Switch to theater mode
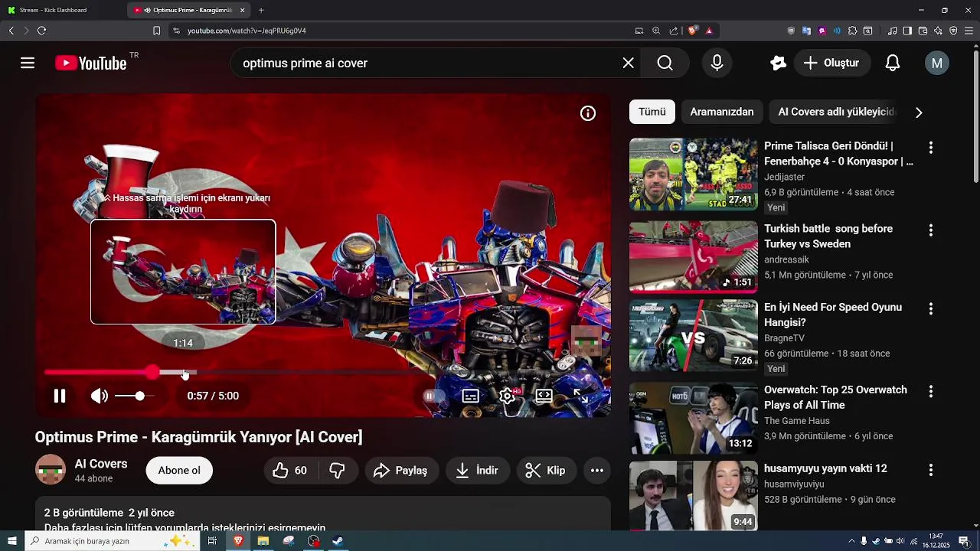 point(544,396)
